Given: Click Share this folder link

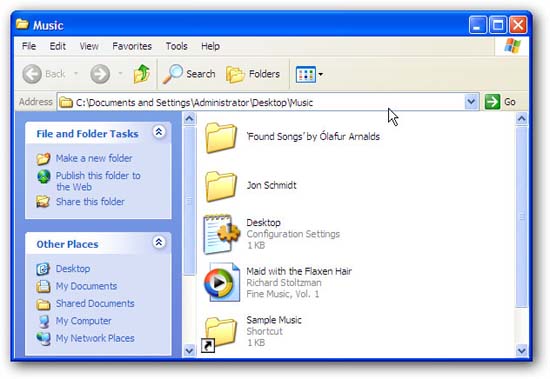Looking at the screenshot, I should click(x=90, y=202).
